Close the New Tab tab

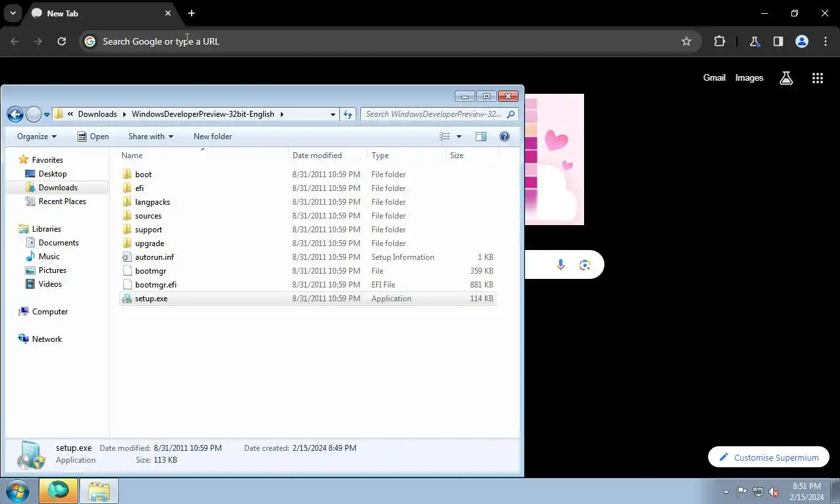168,13
